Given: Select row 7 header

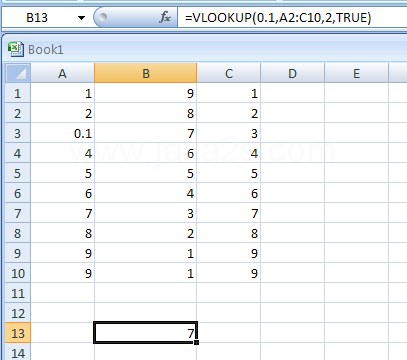Looking at the screenshot, I should tap(18, 213).
